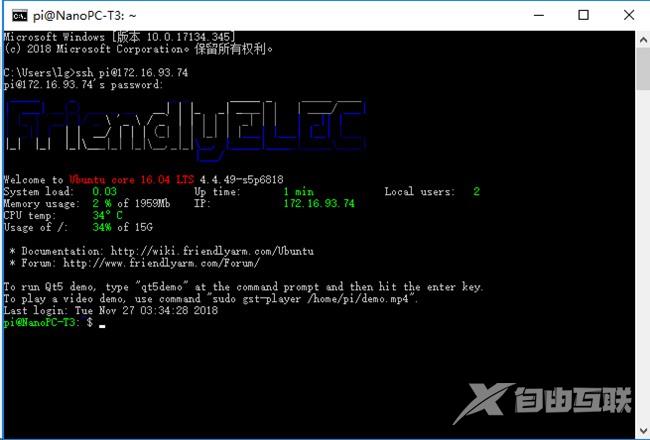Click the green IP address 172.16.93.74

pos(319,203)
